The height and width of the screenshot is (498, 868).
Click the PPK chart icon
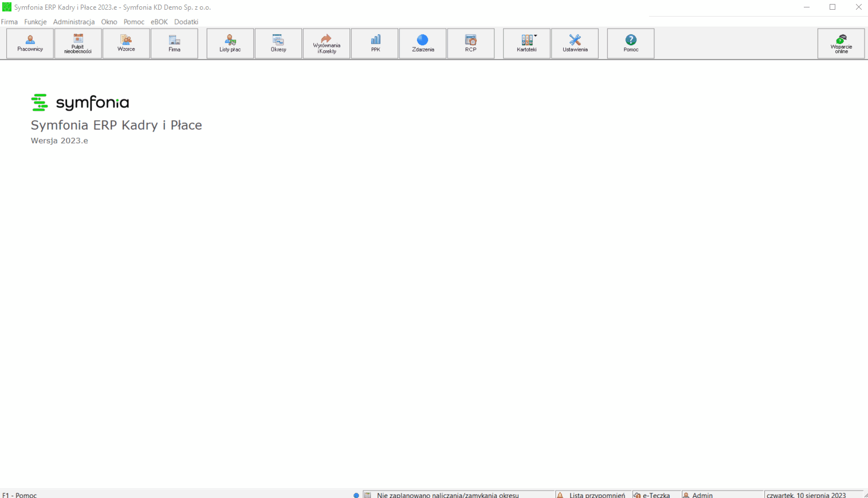pos(375,44)
